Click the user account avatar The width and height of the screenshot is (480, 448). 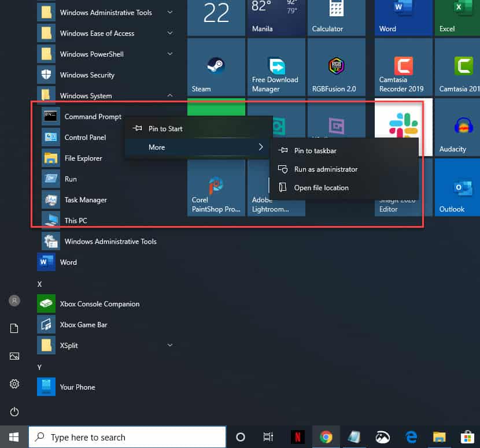14,301
